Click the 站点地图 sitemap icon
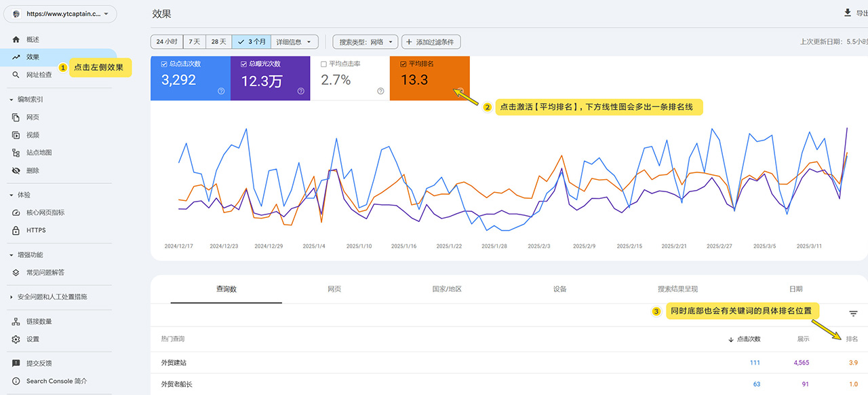868x395 pixels. pyautogui.click(x=16, y=153)
